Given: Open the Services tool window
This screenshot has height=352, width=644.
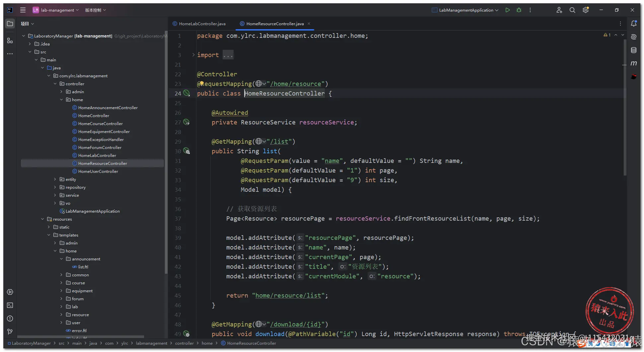Looking at the screenshot, I should (10, 292).
